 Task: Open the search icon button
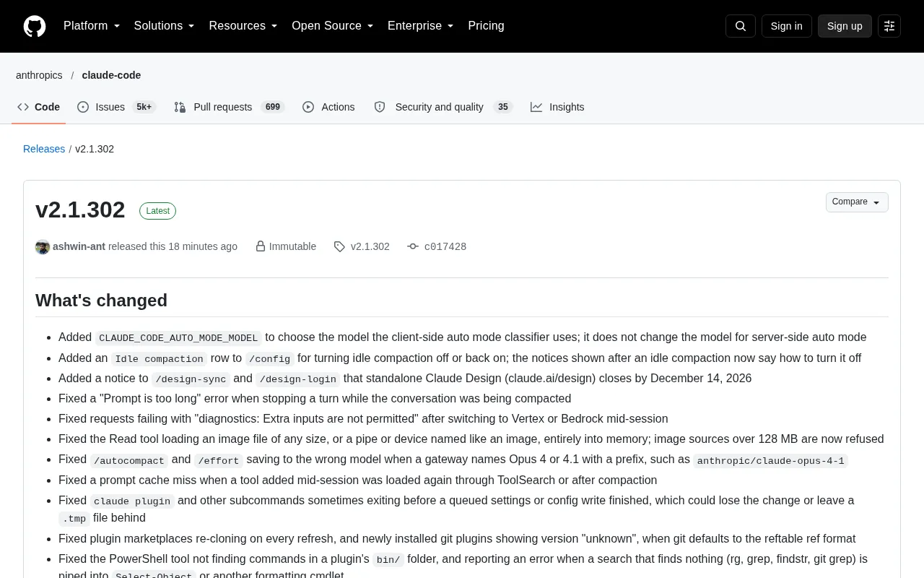[x=741, y=26]
